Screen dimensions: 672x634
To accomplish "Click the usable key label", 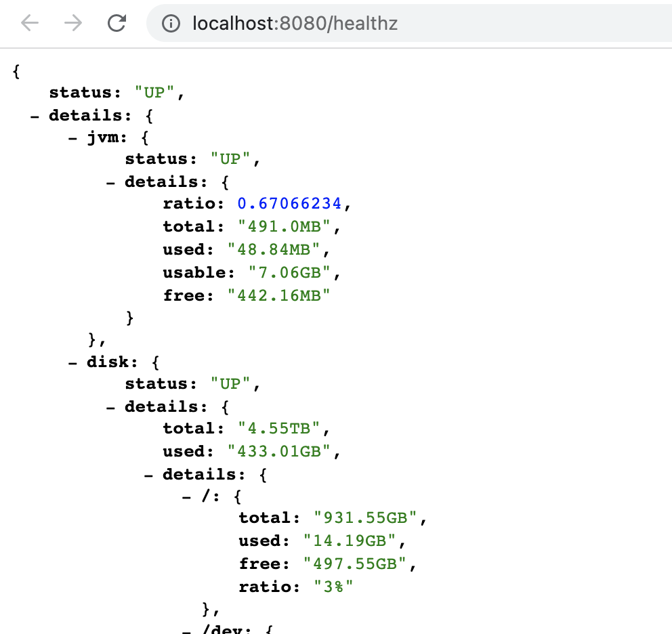I will [x=194, y=272].
